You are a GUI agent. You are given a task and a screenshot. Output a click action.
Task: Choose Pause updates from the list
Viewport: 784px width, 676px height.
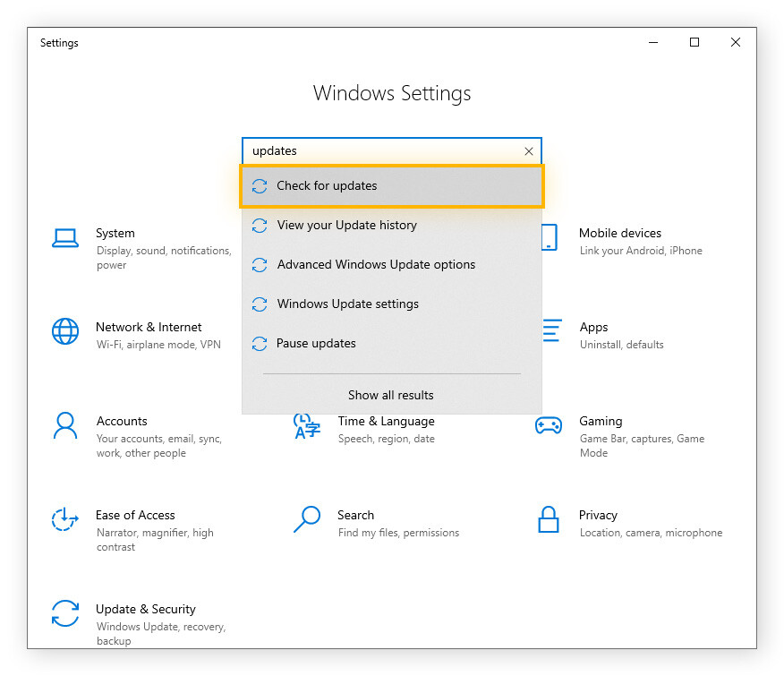pyautogui.click(x=316, y=343)
